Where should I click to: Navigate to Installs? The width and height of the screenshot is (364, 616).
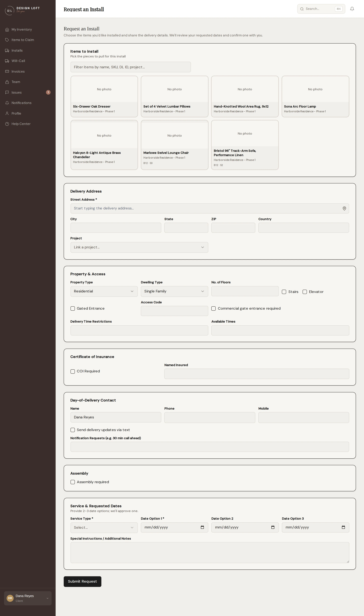tap(17, 51)
